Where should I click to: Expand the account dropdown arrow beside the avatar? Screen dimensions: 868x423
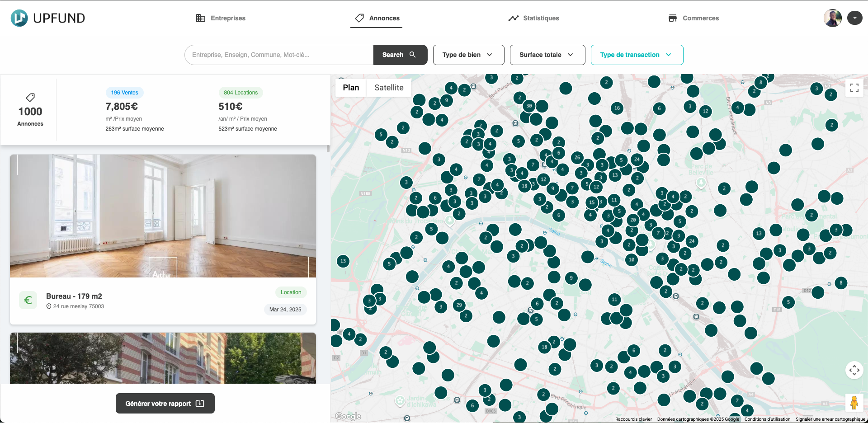(854, 18)
